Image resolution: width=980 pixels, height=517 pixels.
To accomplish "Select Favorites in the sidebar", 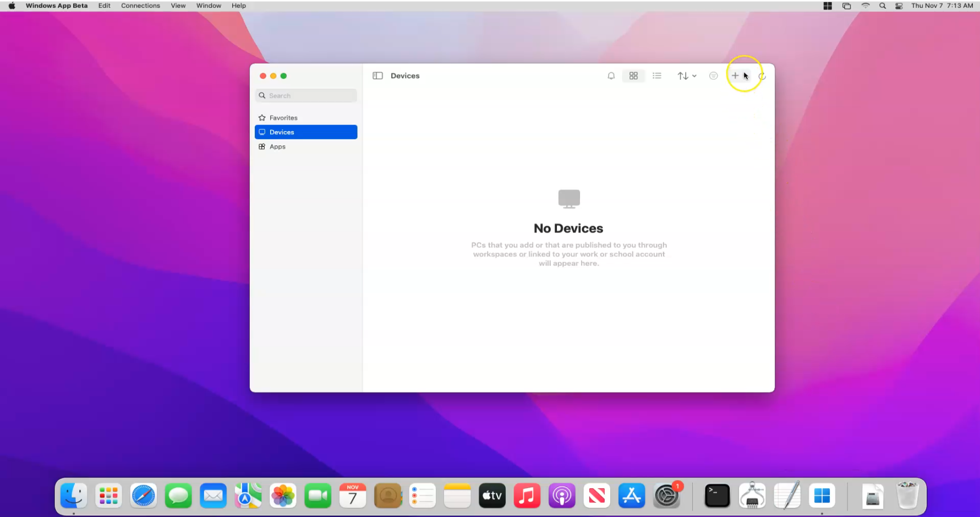I will click(283, 118).
